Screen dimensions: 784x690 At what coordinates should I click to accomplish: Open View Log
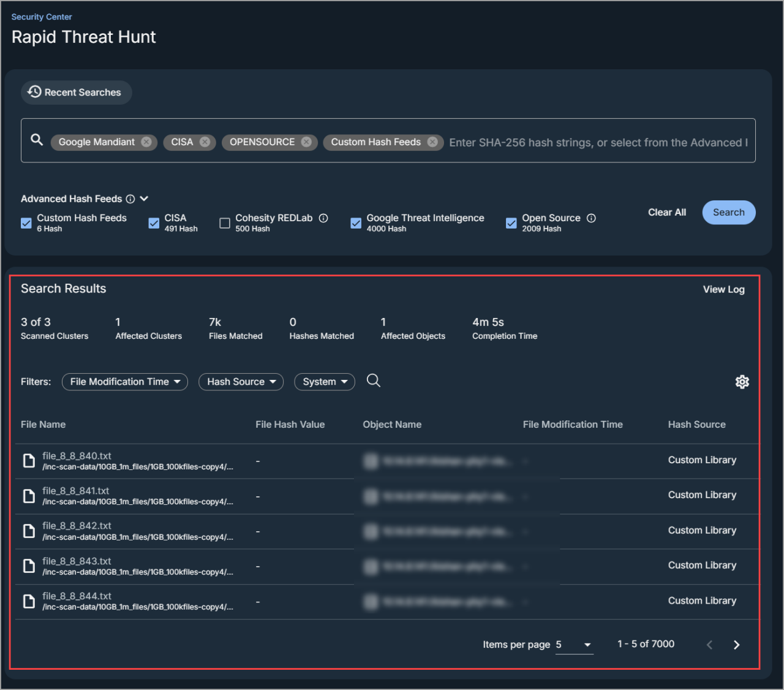723,289
